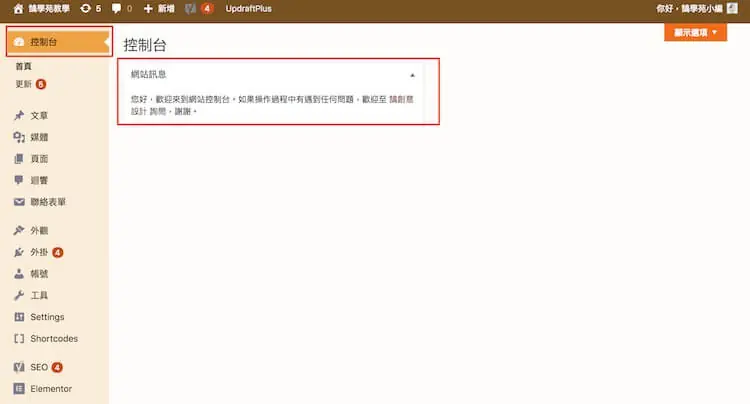Viewport: 750px width, 404px height.
Task: Click UpdraftPlus in the admin bar
Action: [248, 9]
